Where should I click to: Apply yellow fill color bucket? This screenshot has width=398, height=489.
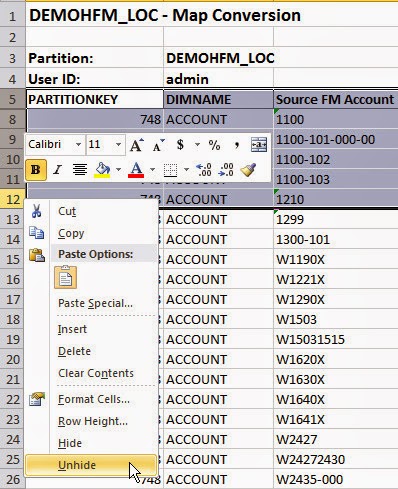(x=102, y=170)
